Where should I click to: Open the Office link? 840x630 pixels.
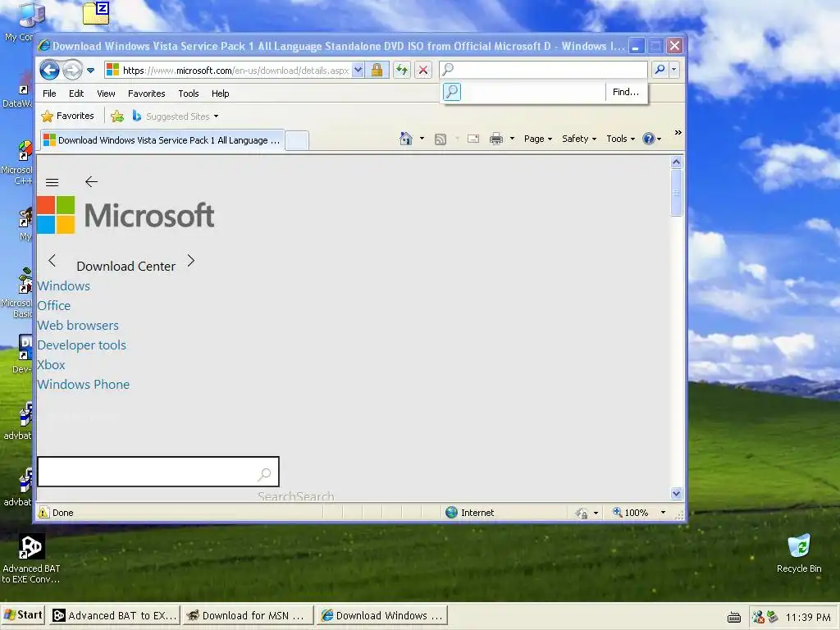[53, 306]
